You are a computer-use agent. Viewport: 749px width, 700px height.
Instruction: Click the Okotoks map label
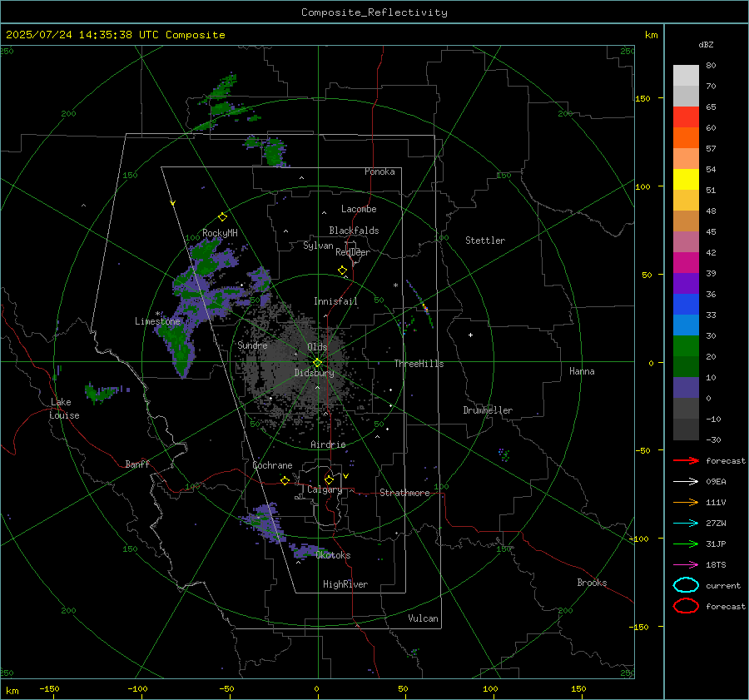(x=333, y=555)
